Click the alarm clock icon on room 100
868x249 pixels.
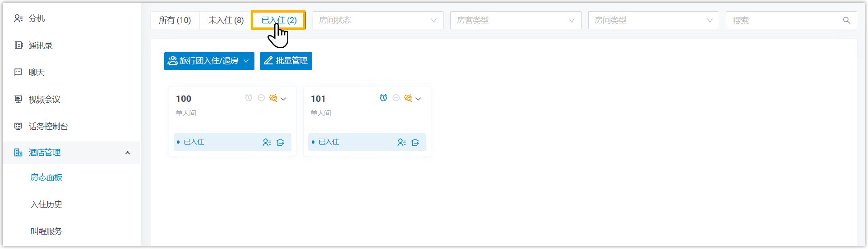pos(249,98)
